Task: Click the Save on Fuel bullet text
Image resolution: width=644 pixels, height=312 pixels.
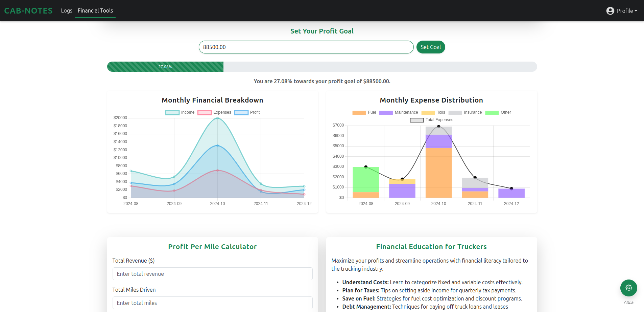Action: coord(432,298)
